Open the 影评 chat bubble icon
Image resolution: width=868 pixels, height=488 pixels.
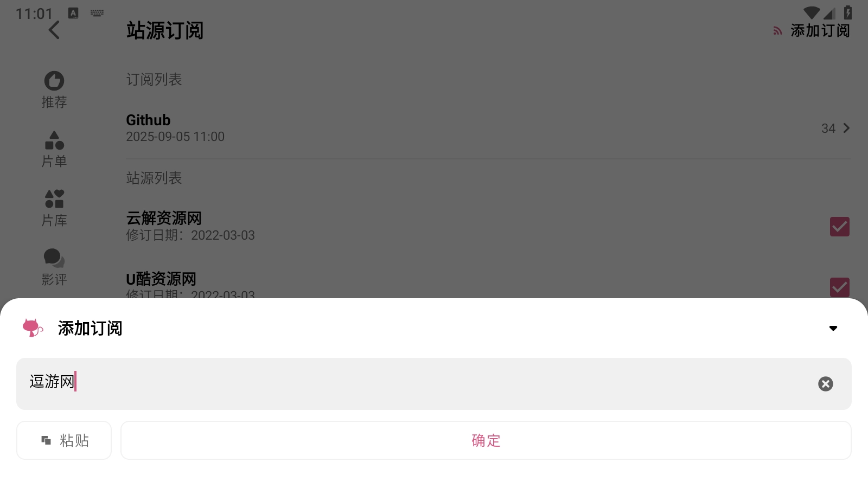[54, 258]
